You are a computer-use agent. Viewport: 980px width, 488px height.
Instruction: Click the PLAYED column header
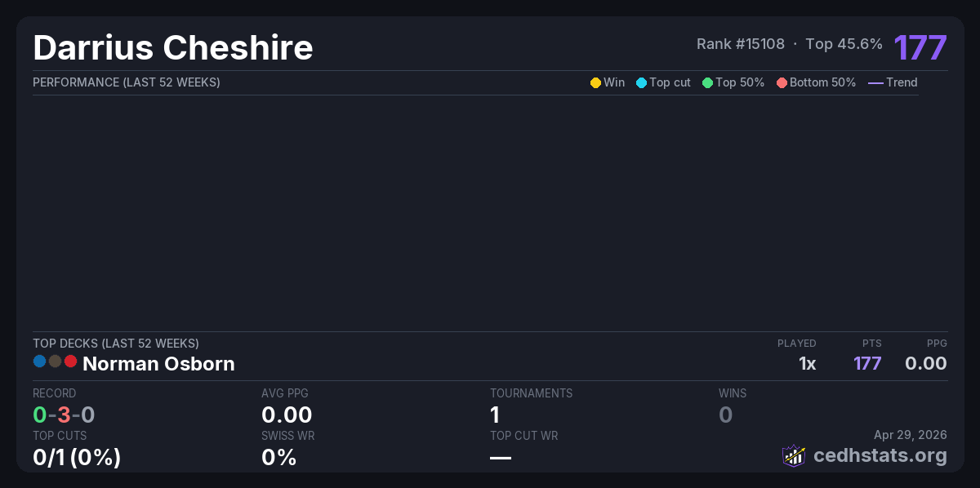click(x=796, y=344)
